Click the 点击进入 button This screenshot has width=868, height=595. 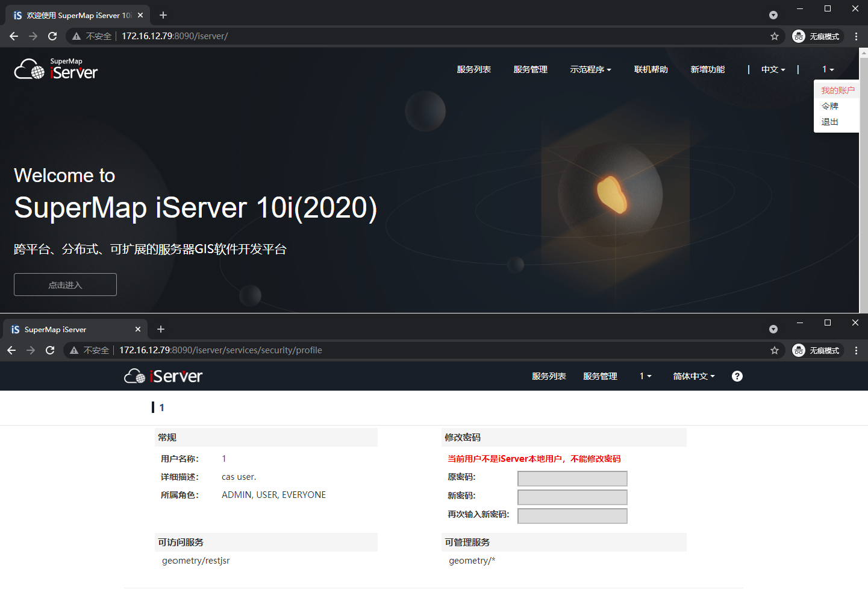click(x=65, y=285)
